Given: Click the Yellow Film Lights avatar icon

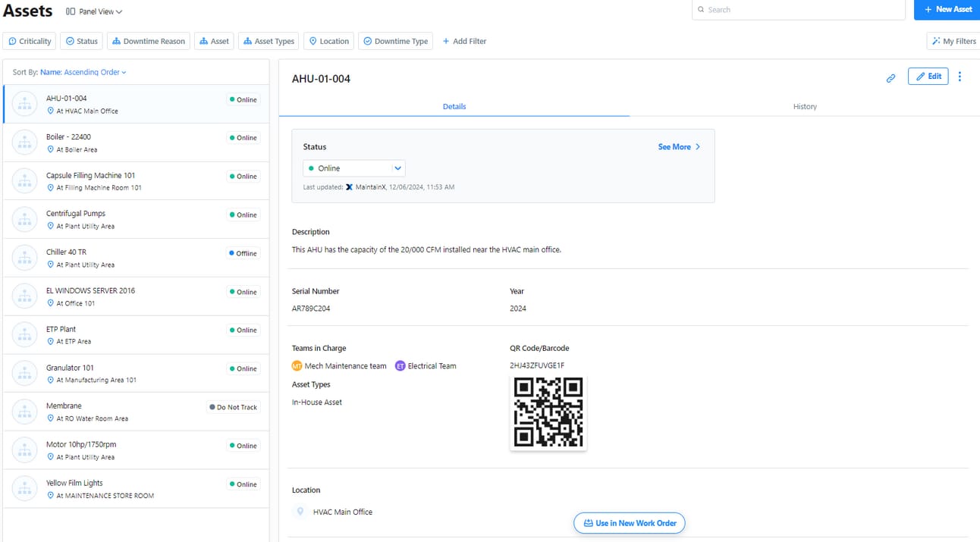Looking at the screenshot, I should coord(24,489).
